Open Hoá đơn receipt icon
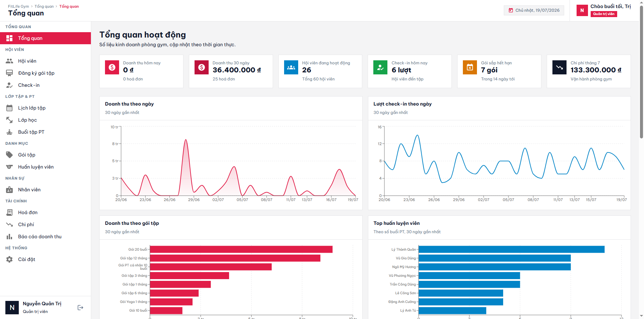The image size is (644, 319). pyautogui.click(x=9, y=212)
